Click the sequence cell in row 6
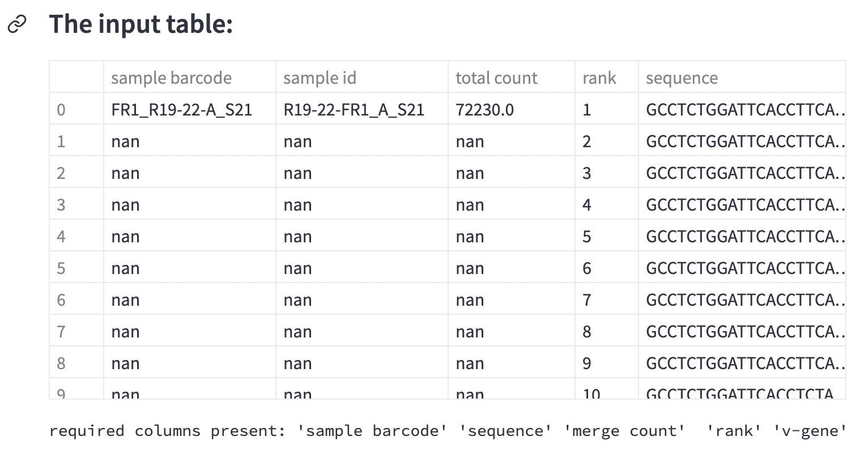Image resolution: width=868 pixels, height=462 pixels. [742, 300]
